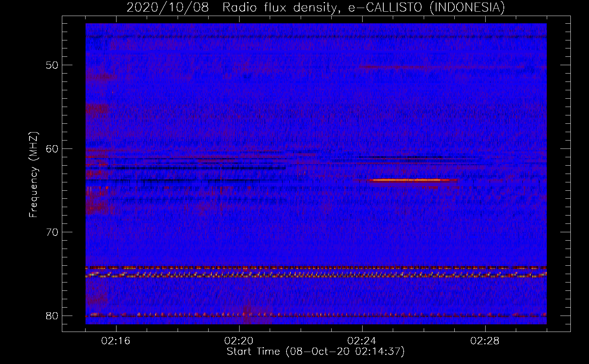The width and height of the screenshot is (589, 364).
Task: Click the 60 MHz frequency tick label
Action: [x=52, y=149]
